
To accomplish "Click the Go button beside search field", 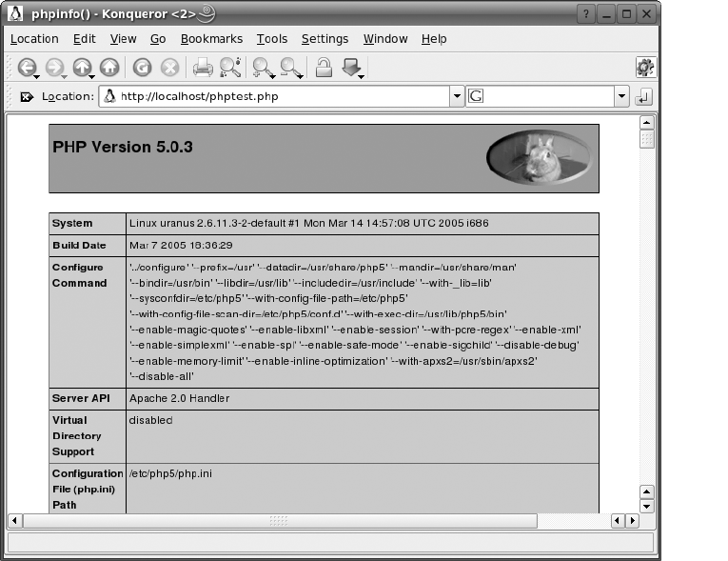I will pyautogui.click(x=643, y=97).
